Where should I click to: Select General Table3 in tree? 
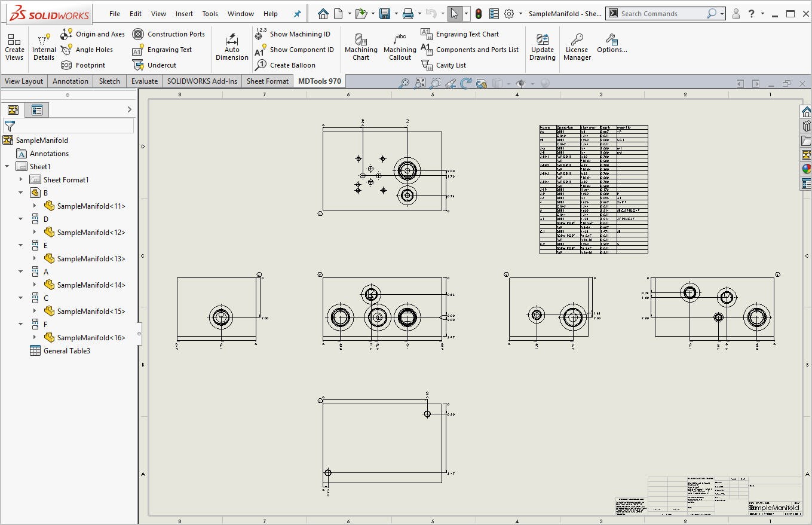60,351
